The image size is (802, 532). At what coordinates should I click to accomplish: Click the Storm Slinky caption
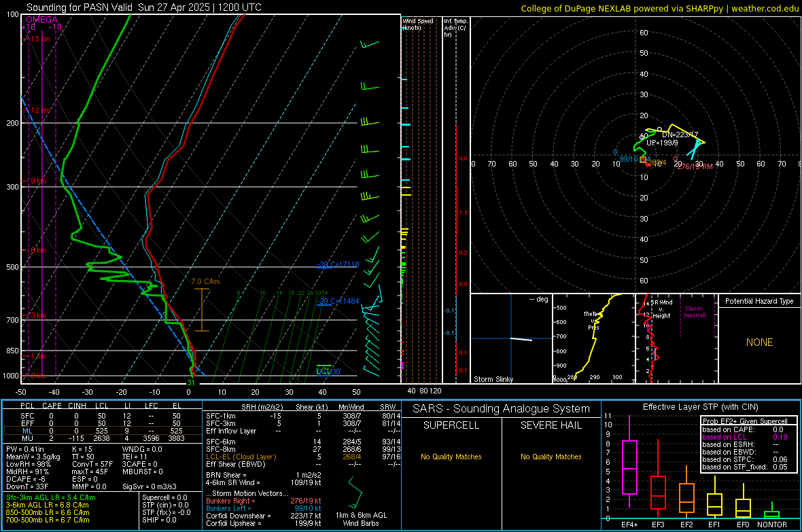[x=493, y=379]
